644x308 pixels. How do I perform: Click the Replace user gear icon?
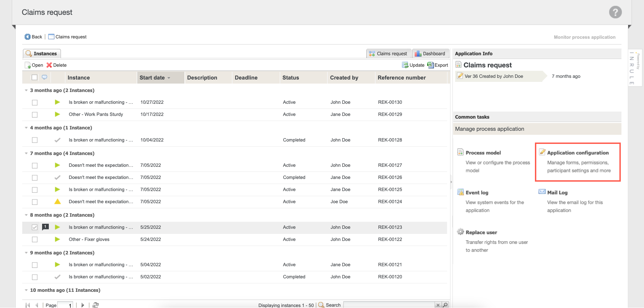pyautogui.click(x=461, y=232)
